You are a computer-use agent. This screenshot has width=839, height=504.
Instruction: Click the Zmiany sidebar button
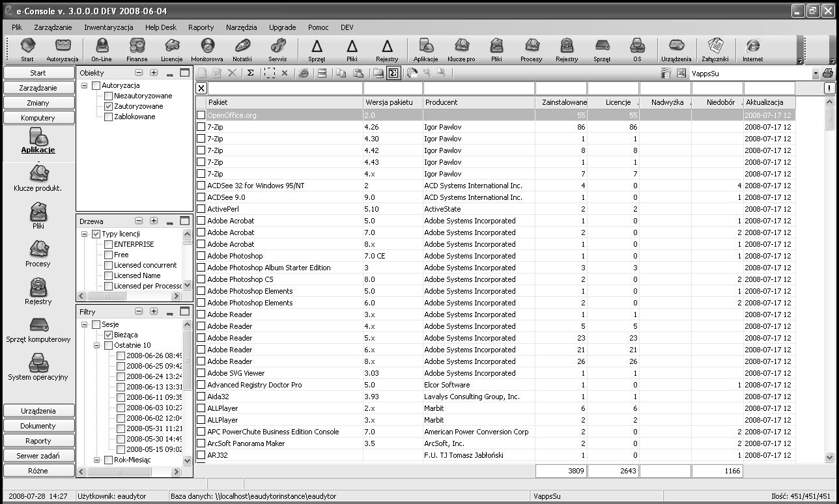pos(38,103)
